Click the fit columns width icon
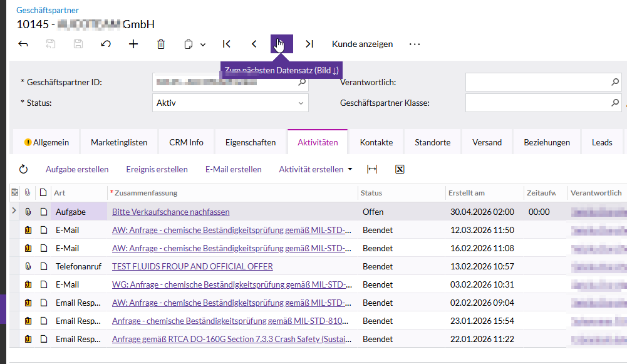Viewport: 627px width, 364px height. [x=372, y=169]
